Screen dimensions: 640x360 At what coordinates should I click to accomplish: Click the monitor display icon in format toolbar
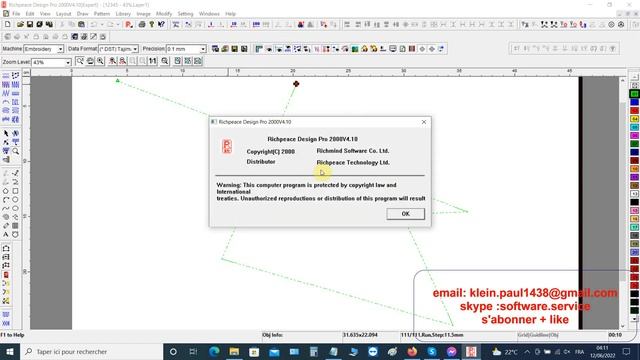(393, 49)
